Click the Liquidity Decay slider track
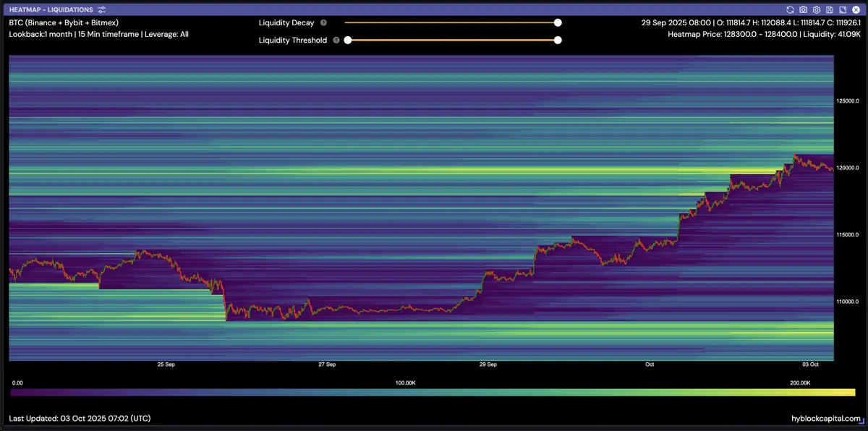Image resolution: width=868 pixels, height=431 pixels. point(451,22)
